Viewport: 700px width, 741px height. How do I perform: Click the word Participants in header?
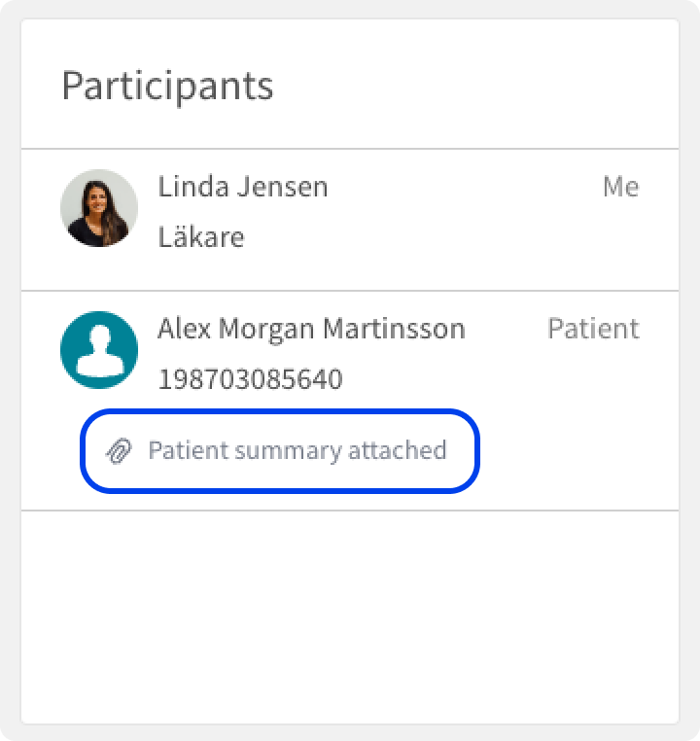click(x=167, y=87)
